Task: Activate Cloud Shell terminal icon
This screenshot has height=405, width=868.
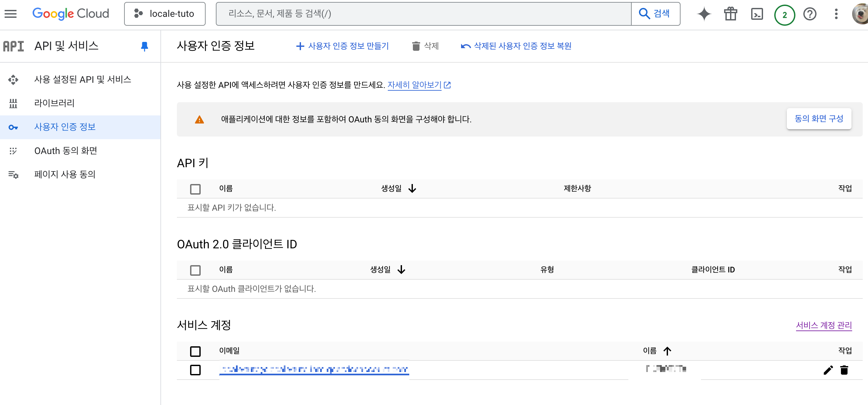Action: tap(757, 14)
